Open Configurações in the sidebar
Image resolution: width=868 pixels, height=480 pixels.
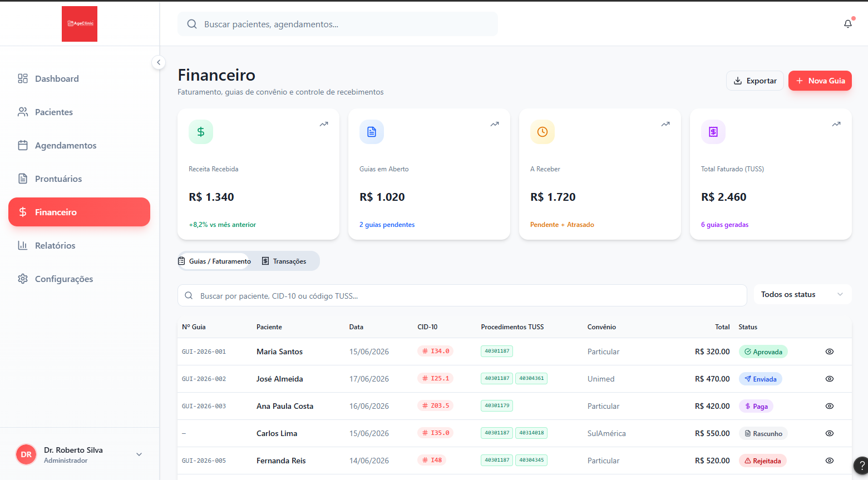pos(79,279)
